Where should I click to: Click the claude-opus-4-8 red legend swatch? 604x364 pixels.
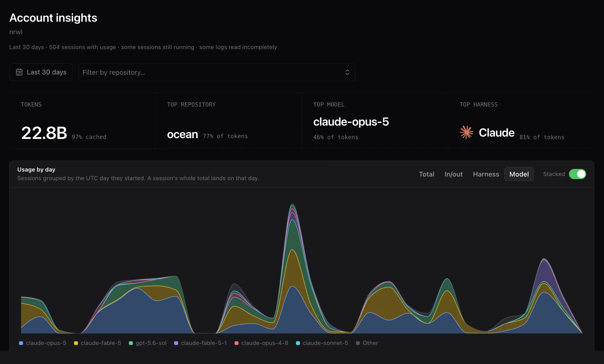pyautogui.click(x=236, y=343)
